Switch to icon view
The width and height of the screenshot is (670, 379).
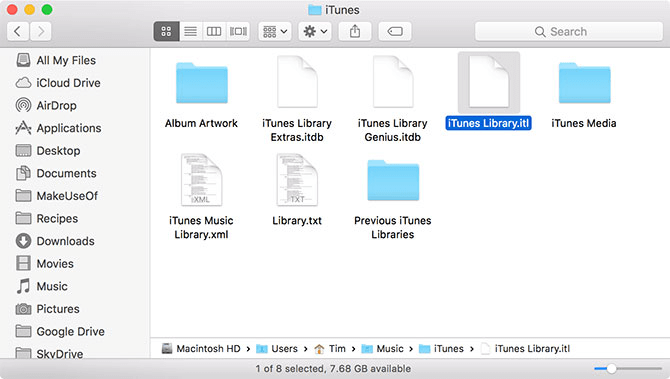click(166, 32)
